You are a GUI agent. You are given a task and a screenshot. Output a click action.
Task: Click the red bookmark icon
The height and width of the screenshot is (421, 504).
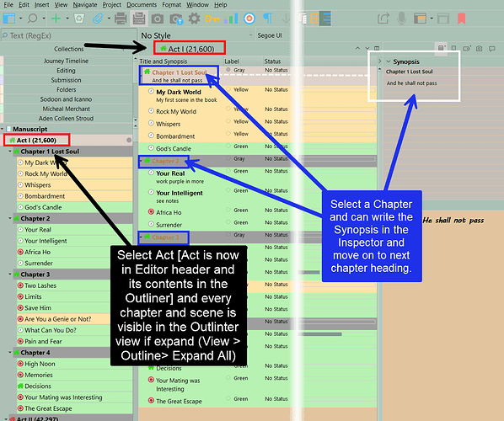tap(462, 19)
